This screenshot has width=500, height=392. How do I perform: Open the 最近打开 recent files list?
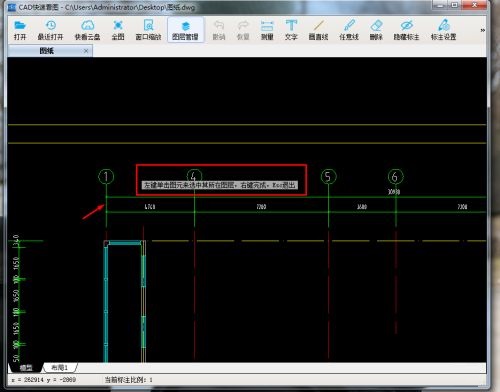pyautogui.click(x=50, y=30)
